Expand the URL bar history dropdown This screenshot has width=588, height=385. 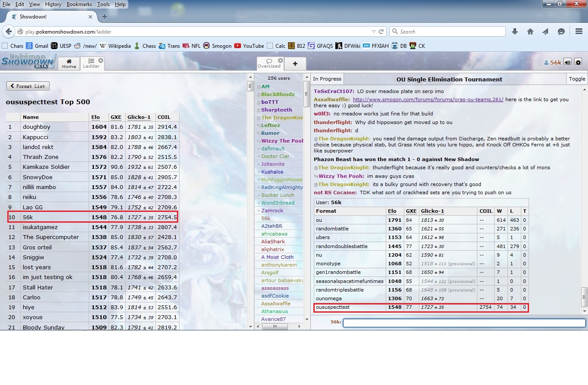tap(373, 31)
